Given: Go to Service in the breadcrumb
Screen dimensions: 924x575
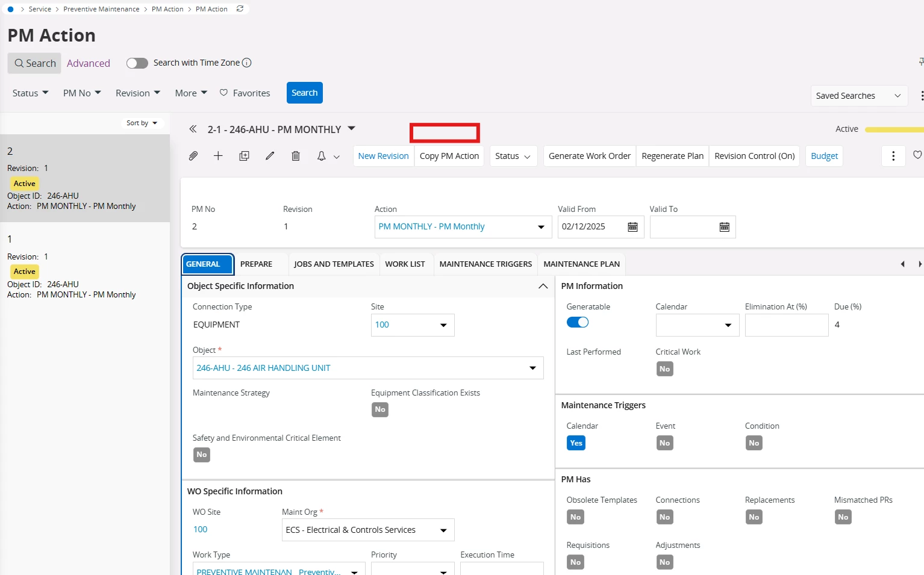Looking at the screenshot, I should pos(40,9).
